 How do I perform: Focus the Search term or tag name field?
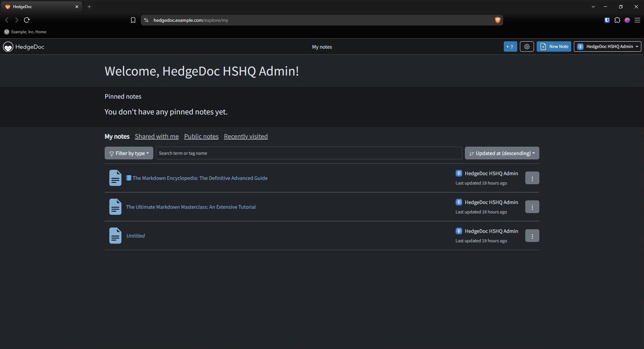pos(309,153)
